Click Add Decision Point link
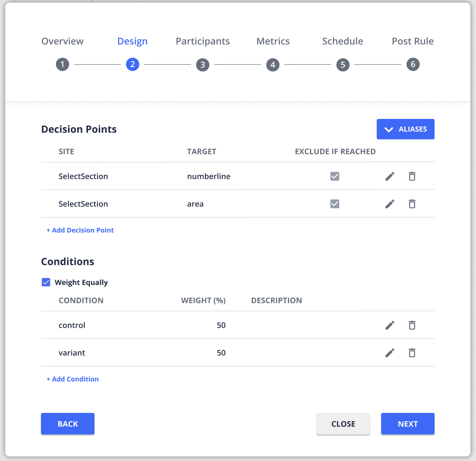Viewport: 476px width, 461px height. (x=80, y=230)
